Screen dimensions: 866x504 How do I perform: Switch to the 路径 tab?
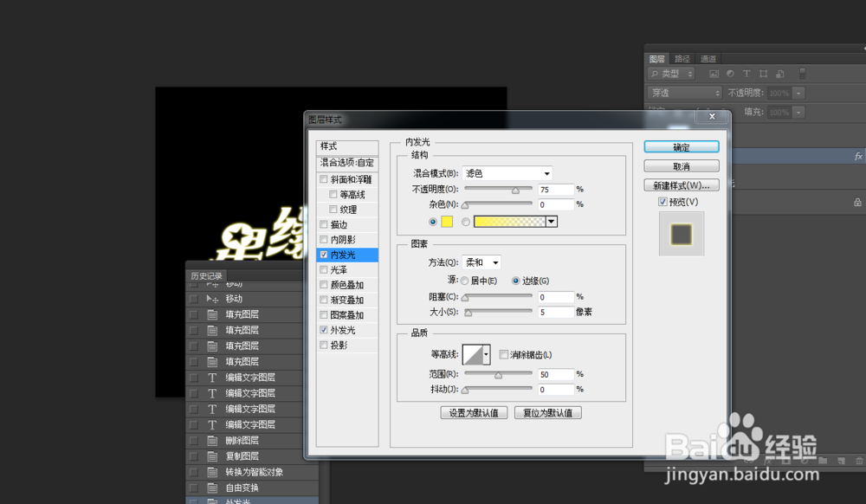coord(681,58)
